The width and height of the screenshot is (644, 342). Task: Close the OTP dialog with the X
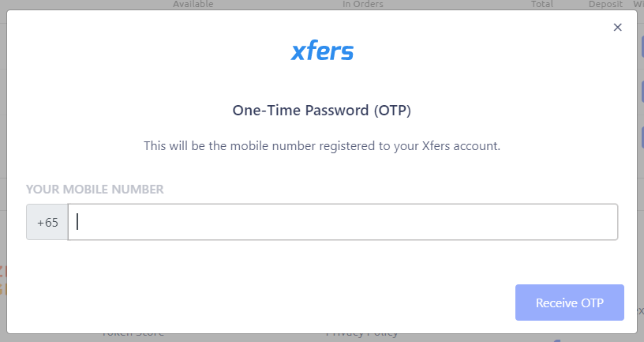617,27
